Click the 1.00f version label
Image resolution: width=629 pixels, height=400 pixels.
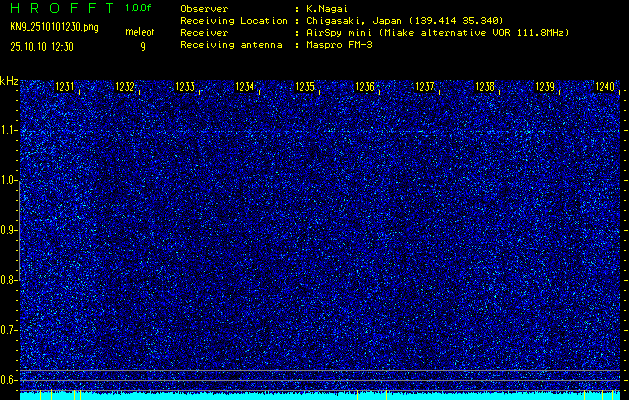pos(139,8)
